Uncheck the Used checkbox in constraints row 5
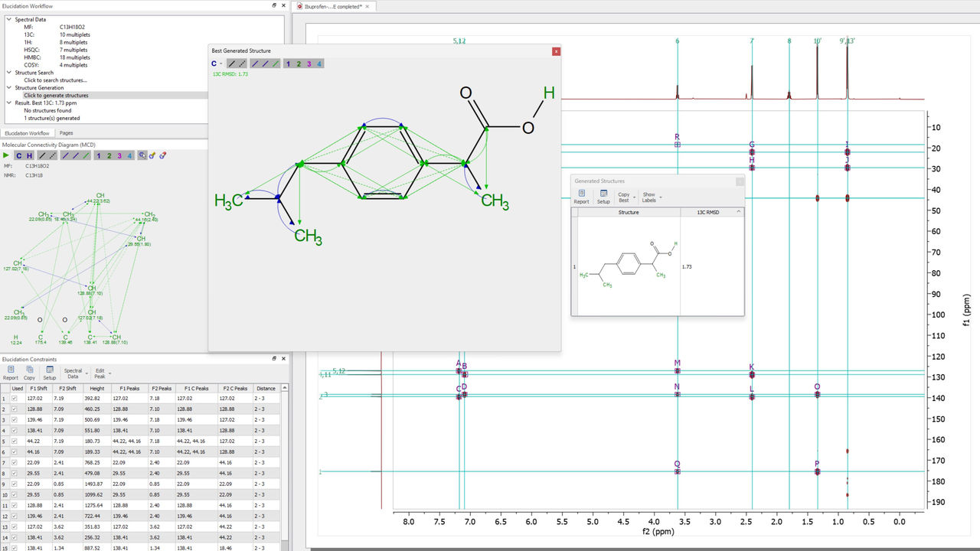 pyautogui.click(x=14, y=442)
